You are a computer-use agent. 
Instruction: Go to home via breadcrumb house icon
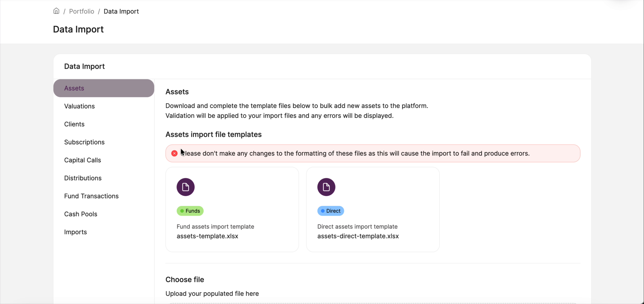click(x=56, y=11)
